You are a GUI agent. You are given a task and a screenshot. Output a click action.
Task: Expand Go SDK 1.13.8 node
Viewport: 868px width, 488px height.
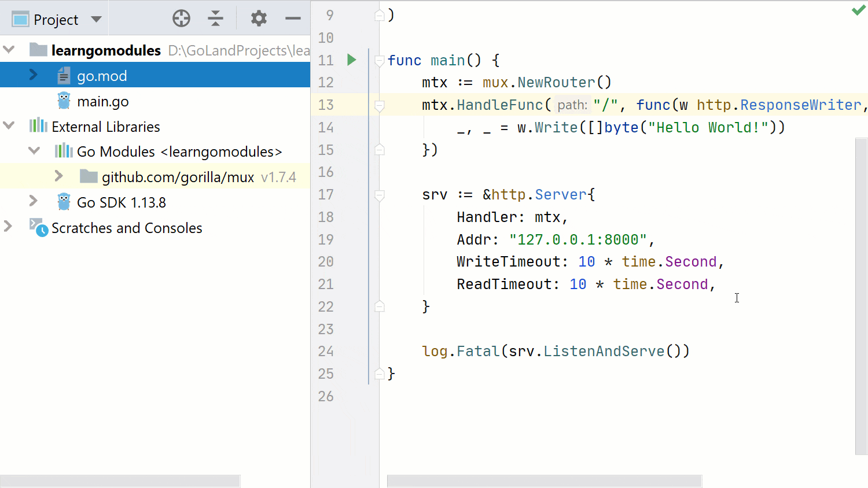(33, 201)
